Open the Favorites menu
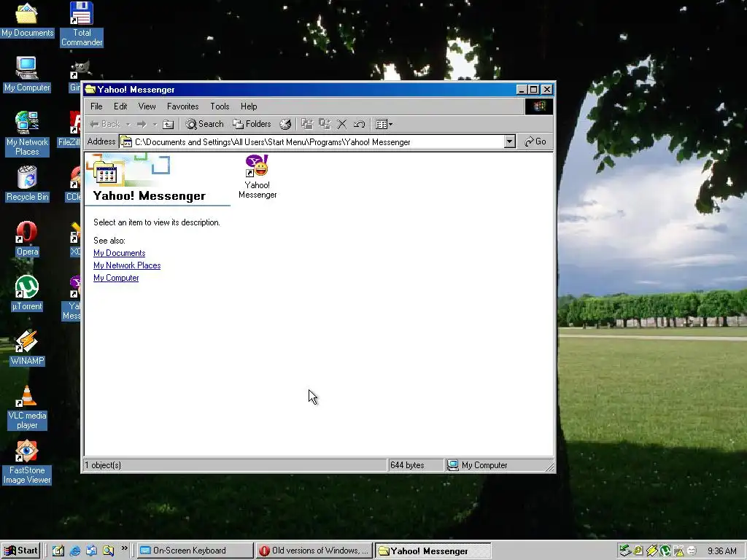The height and width of the screenshot is (560, 747). click(182, 106)
